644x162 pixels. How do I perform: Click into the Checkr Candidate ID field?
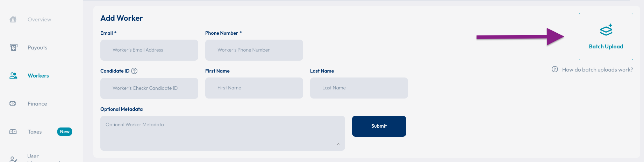[x=149, y=88]
